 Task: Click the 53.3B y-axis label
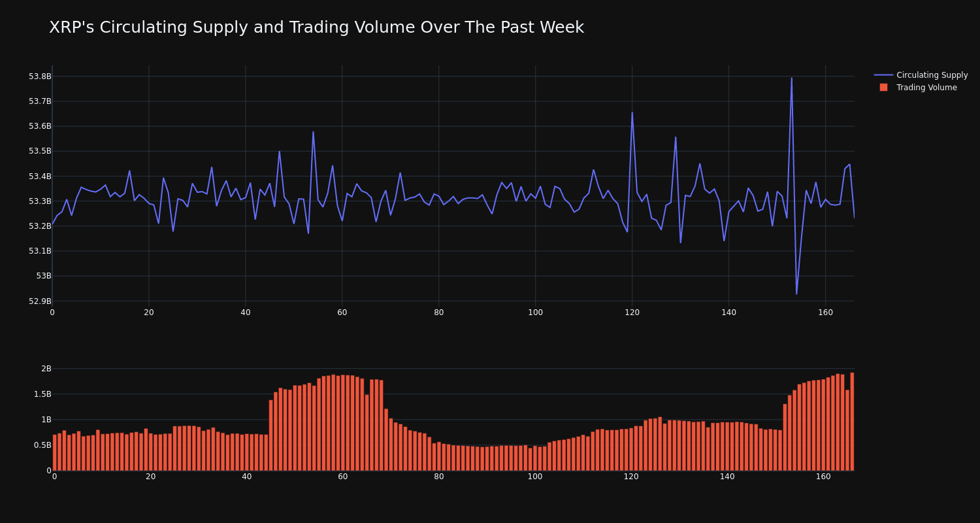[39, 201]
